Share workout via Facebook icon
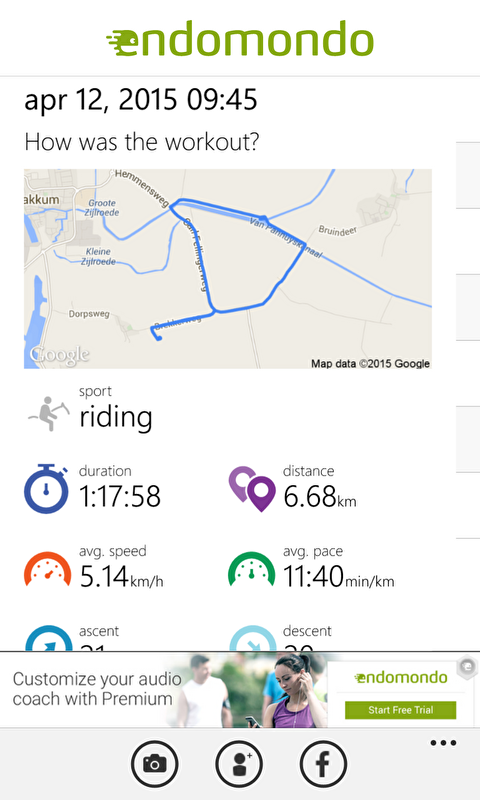Image resolution: width=480 pixels, height=800 pixels. point(323,764)
